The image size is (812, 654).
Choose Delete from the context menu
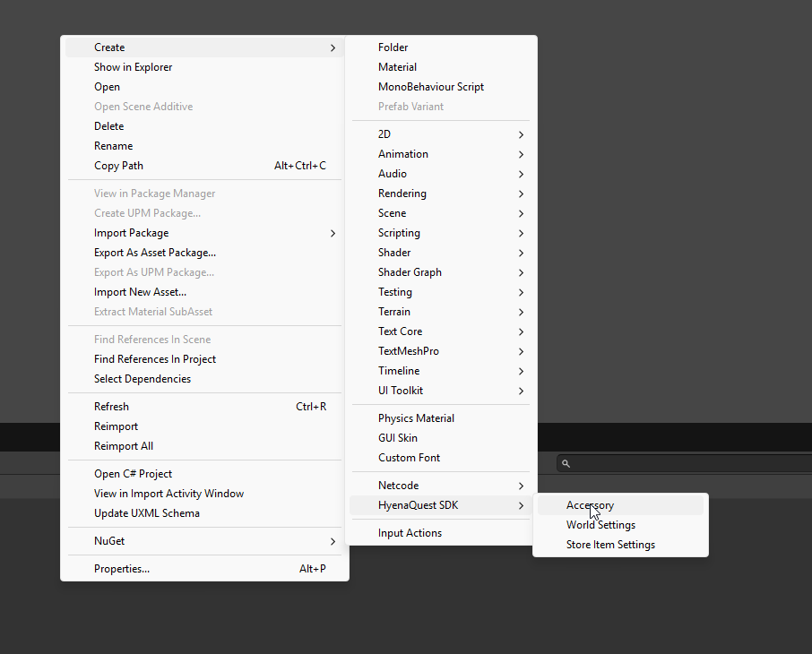204,125
